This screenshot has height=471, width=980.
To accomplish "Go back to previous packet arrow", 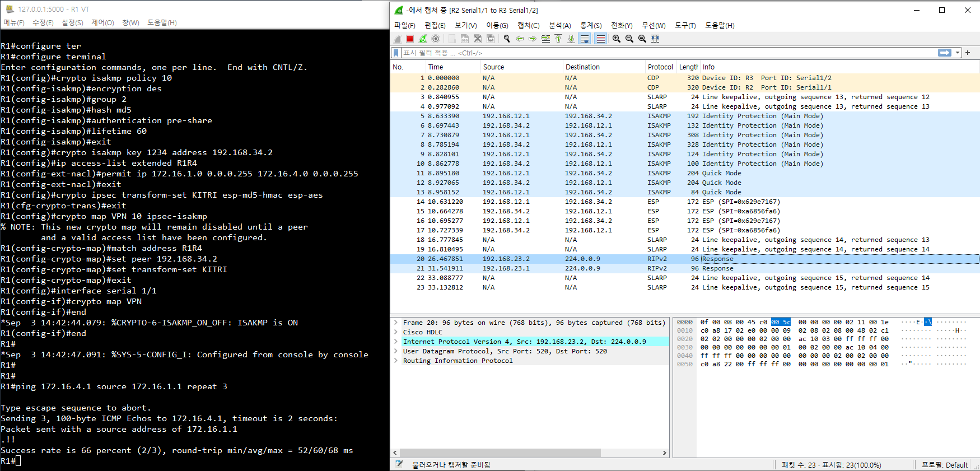I will [x=520, y=39].
